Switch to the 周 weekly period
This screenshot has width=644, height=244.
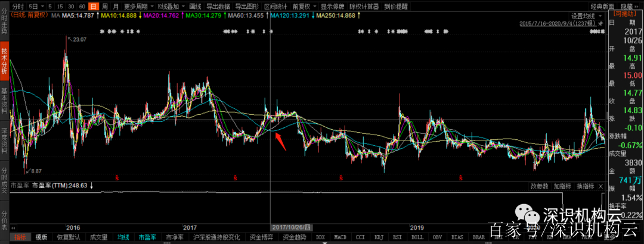(105, 6)
